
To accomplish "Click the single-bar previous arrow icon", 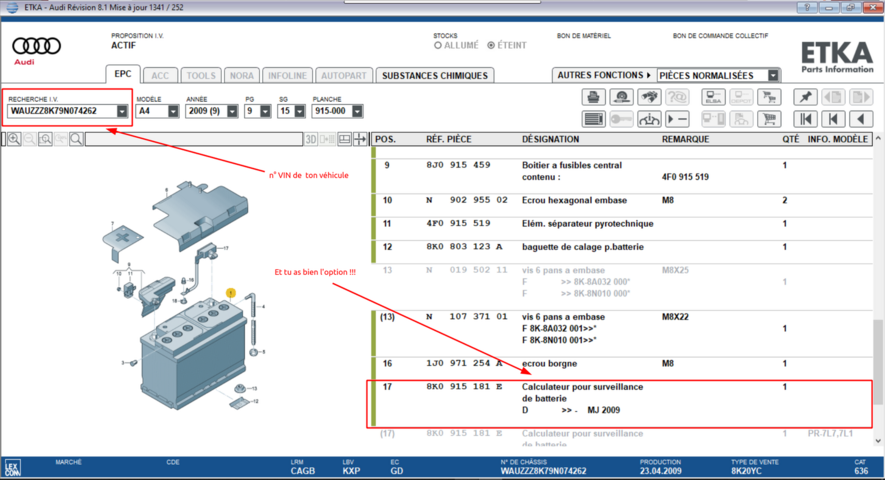I will [x=833, y=119].
